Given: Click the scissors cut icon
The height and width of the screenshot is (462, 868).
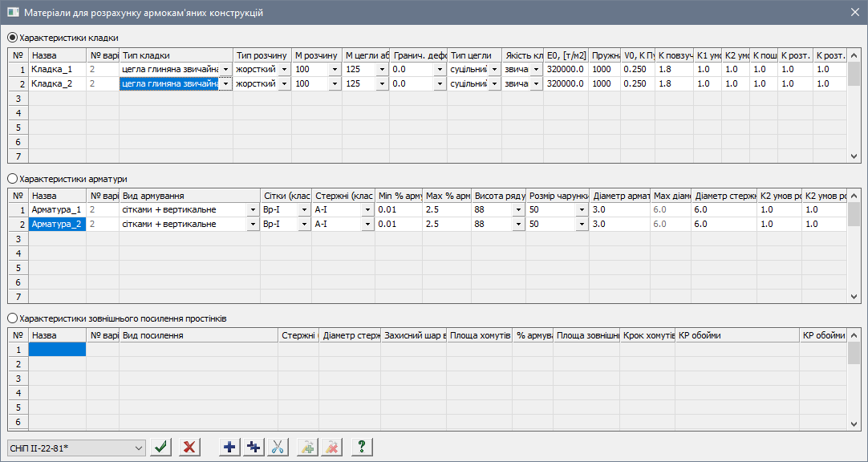Looking at the screenshot, I should [278, 447].
